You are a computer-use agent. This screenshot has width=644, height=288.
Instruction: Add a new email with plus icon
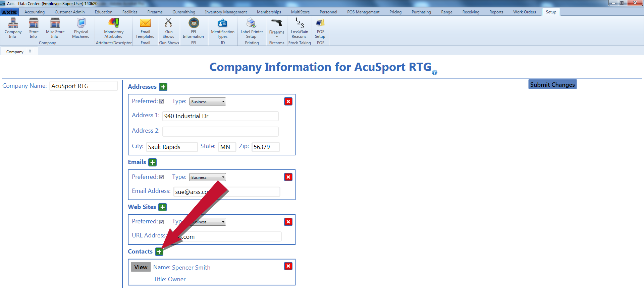[152, 162]
